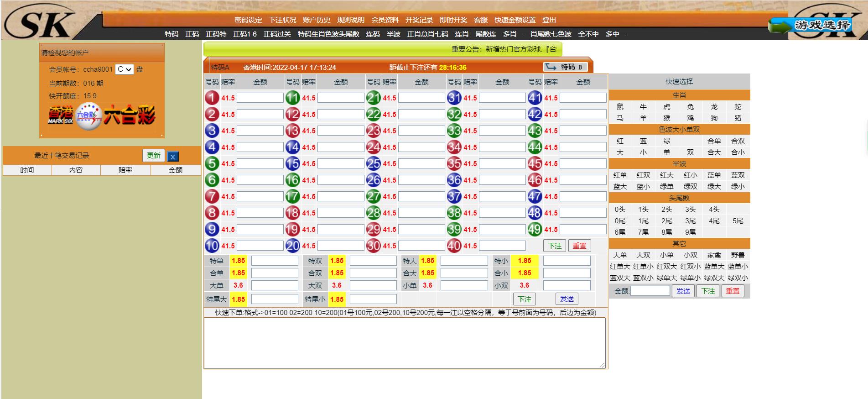Close the recent transactions with X icon
Viewport: 868px width, 399px height.
coord(173,157)
